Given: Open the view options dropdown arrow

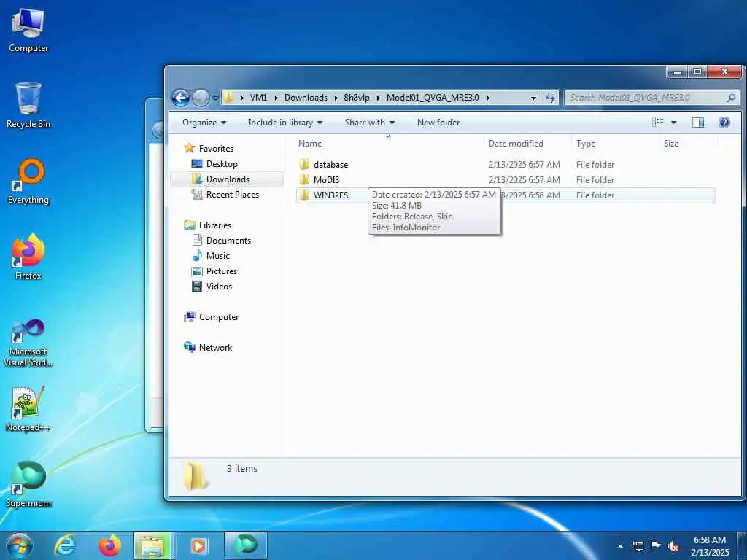Looking at the screenshot, I should pos(673,122).
